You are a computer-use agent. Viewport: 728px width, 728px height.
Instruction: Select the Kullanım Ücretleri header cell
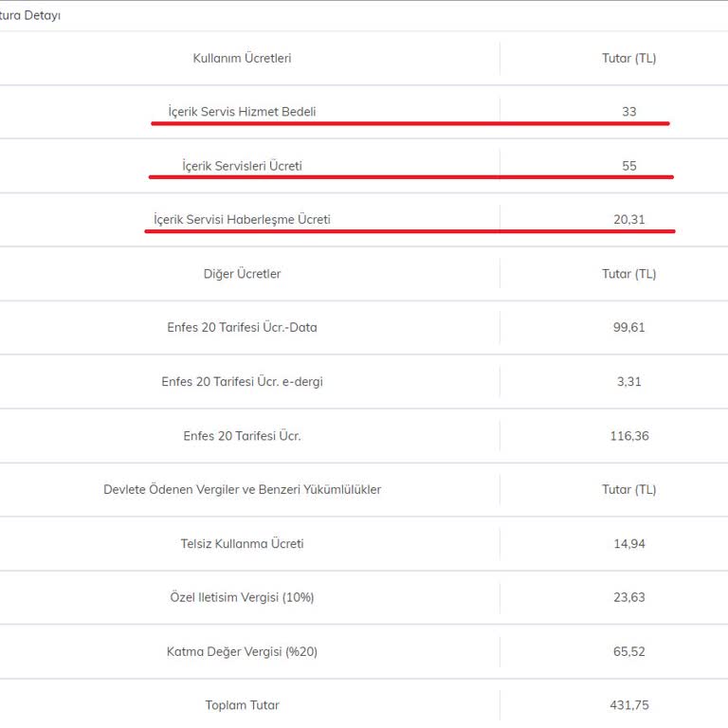[242, 58]
